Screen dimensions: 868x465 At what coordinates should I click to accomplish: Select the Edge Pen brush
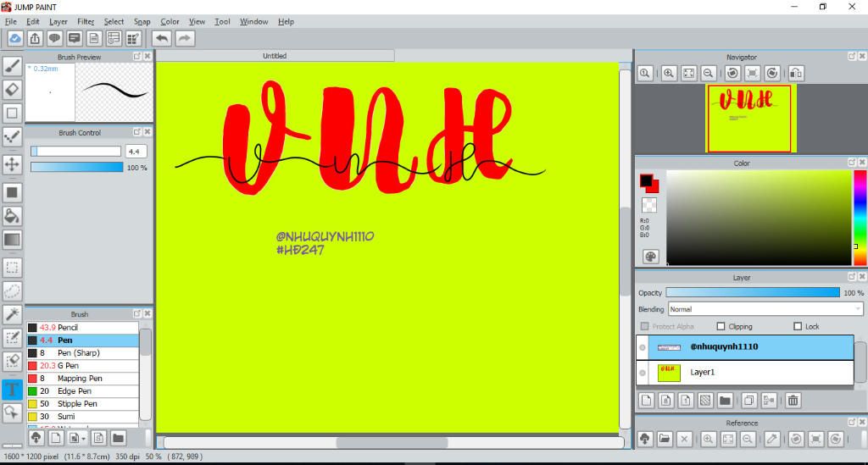82,391
